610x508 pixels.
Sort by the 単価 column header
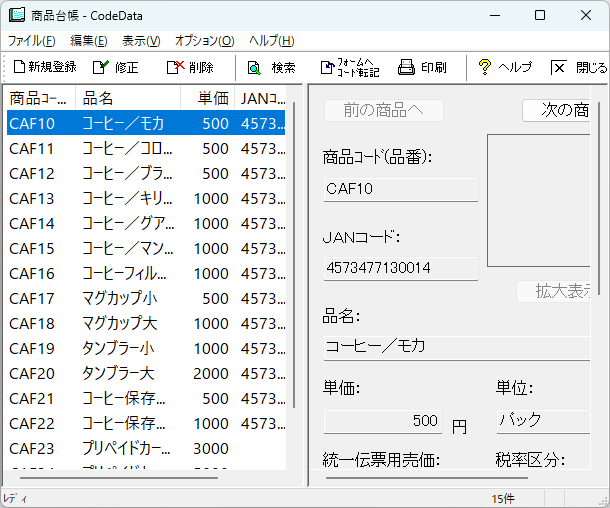(x=208, y=98)
